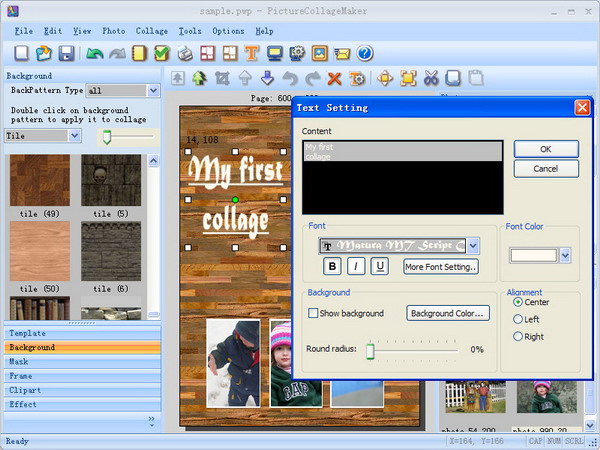Click the Round radius slider handle
600x450 pixels.
coord(370,351)
